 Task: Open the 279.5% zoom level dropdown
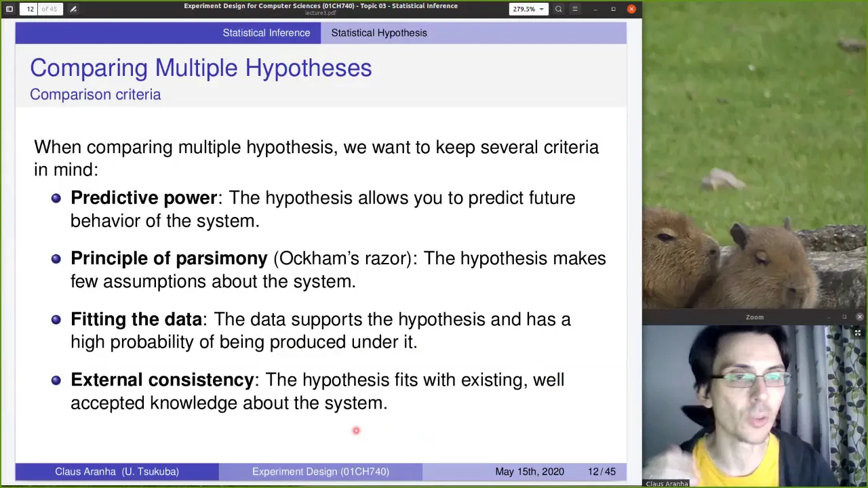(528, 9)
